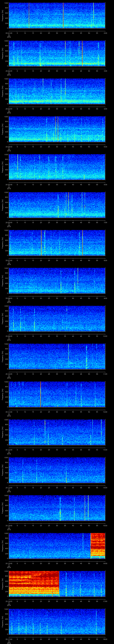Choose the spectrogram panel starting at 20:10:00
Image resolution: width=114 pixels, height=644 pixels.
coord(57,356)
